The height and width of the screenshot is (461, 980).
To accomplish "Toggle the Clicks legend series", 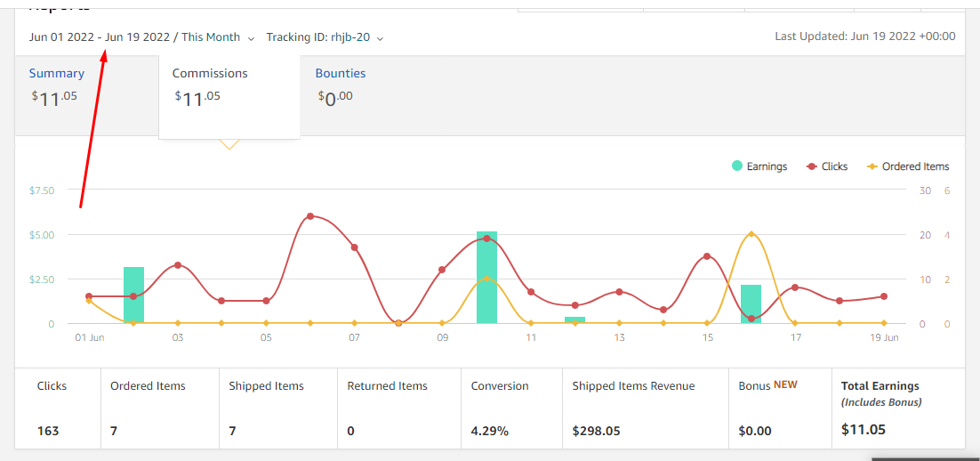I will [x=827, y=166].
